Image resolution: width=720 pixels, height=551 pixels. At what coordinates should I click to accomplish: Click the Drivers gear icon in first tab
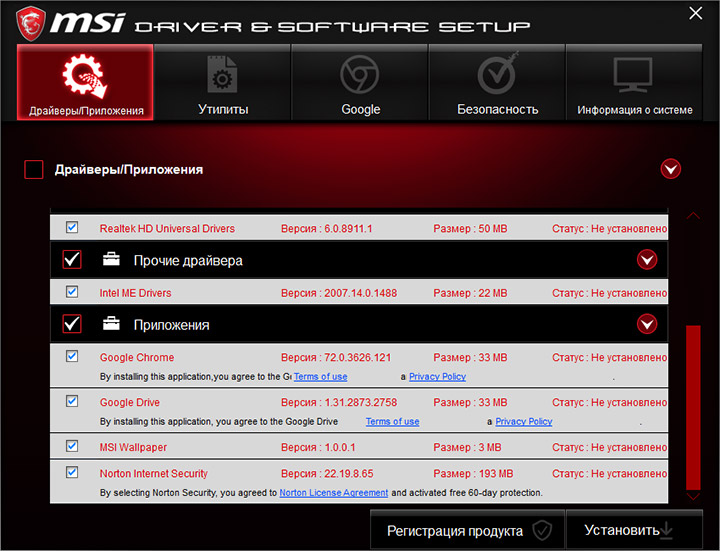pyautogui.click(x=85, y=76)
